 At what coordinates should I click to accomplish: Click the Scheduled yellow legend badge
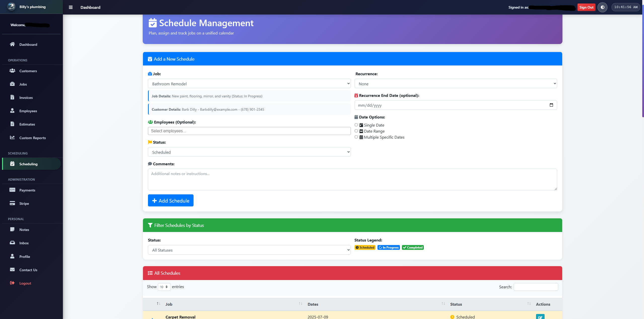point(365,248)
